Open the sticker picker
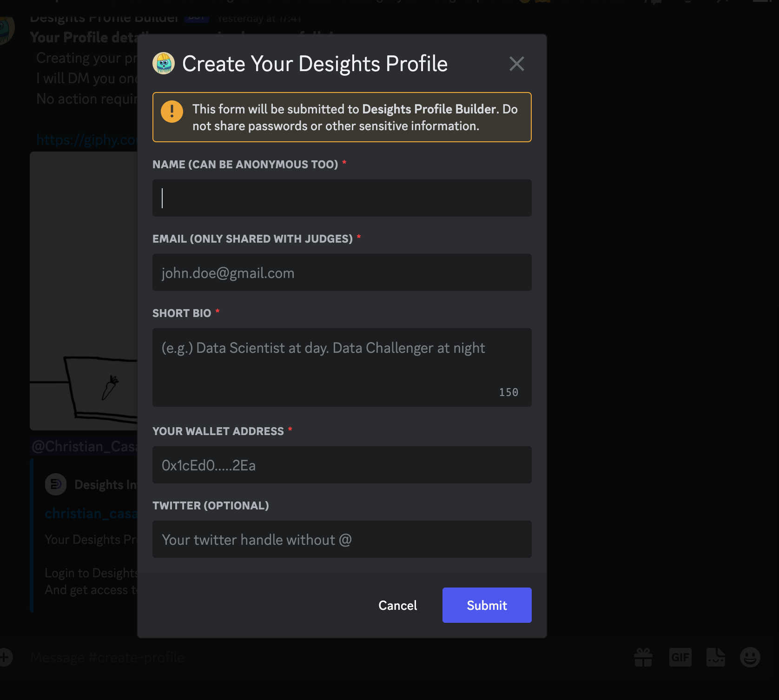Image resolution: width=779 pixels, height=700 pixels. point(715,657)
